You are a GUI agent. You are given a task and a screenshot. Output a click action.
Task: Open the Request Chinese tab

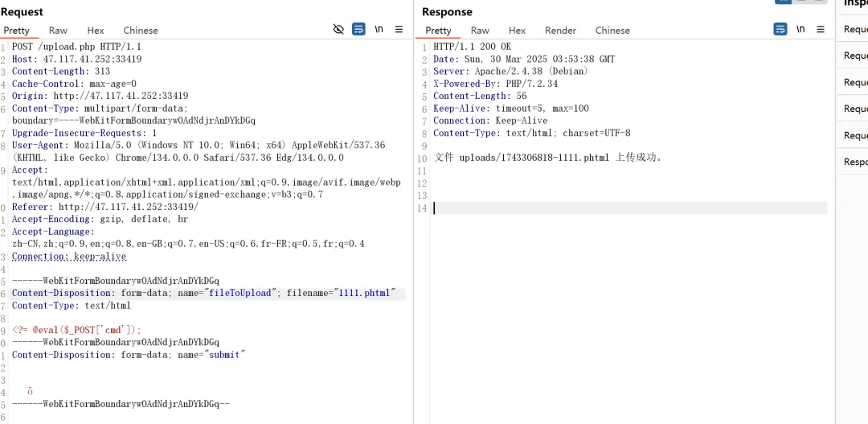point(141,31)
